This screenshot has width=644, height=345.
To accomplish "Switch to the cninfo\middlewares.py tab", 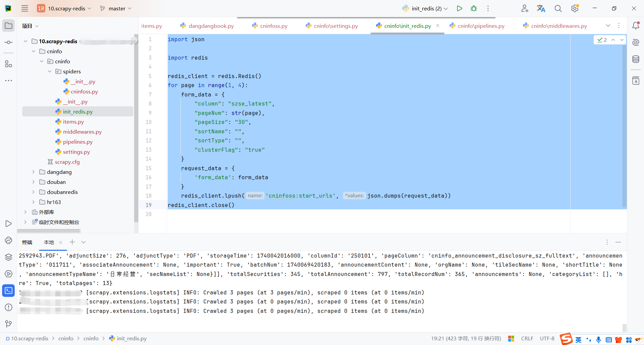I will coord(555,26).
